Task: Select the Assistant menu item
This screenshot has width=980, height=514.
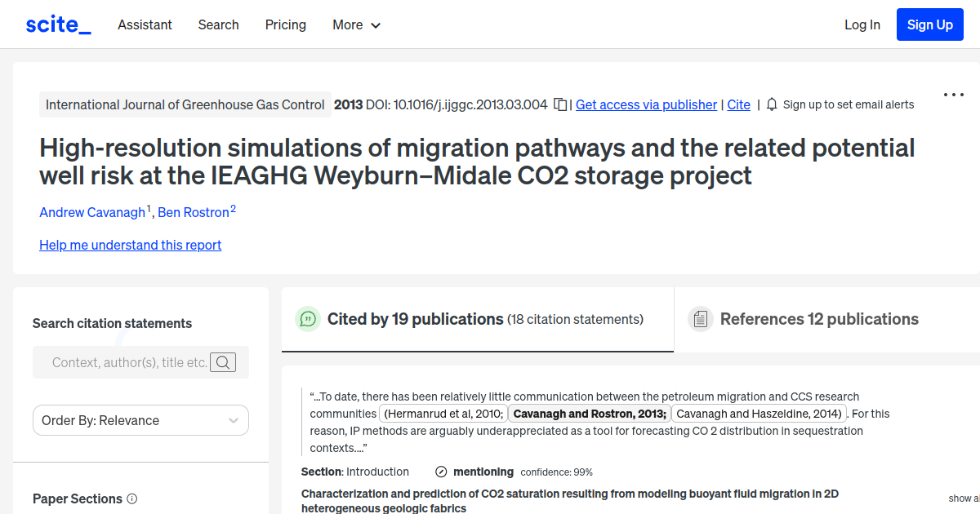Action: tap(145, 24)
